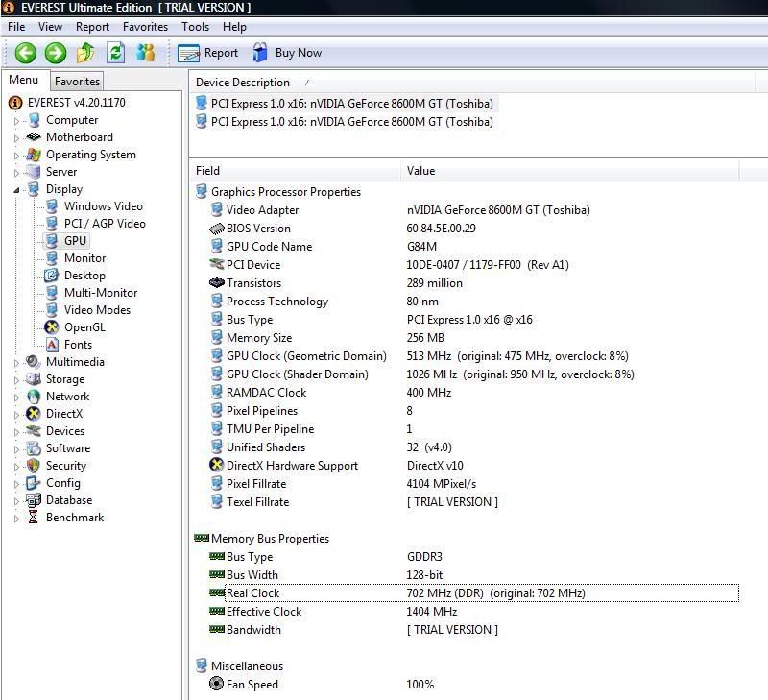This screenshot has height=700, width=768.
Task: Open the user accounts people icon
Action: (x=146, y=53)
